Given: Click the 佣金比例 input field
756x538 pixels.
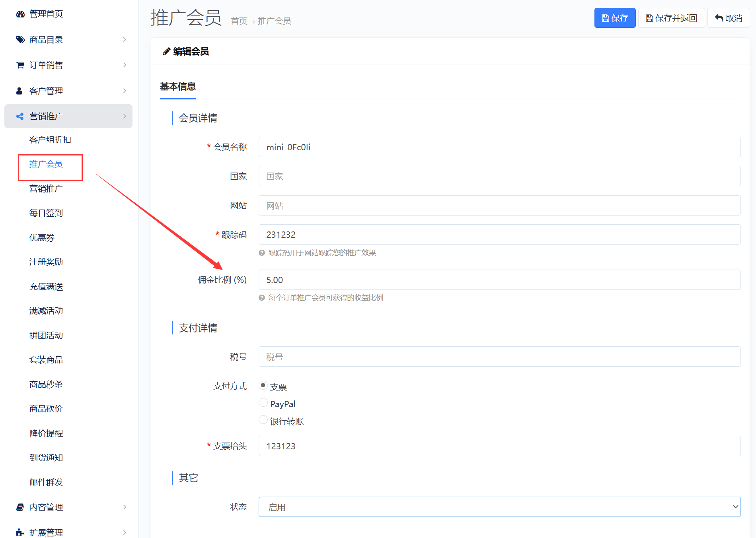Looking at the screenshot, I should pyautogui.click(x=499, y=280).
